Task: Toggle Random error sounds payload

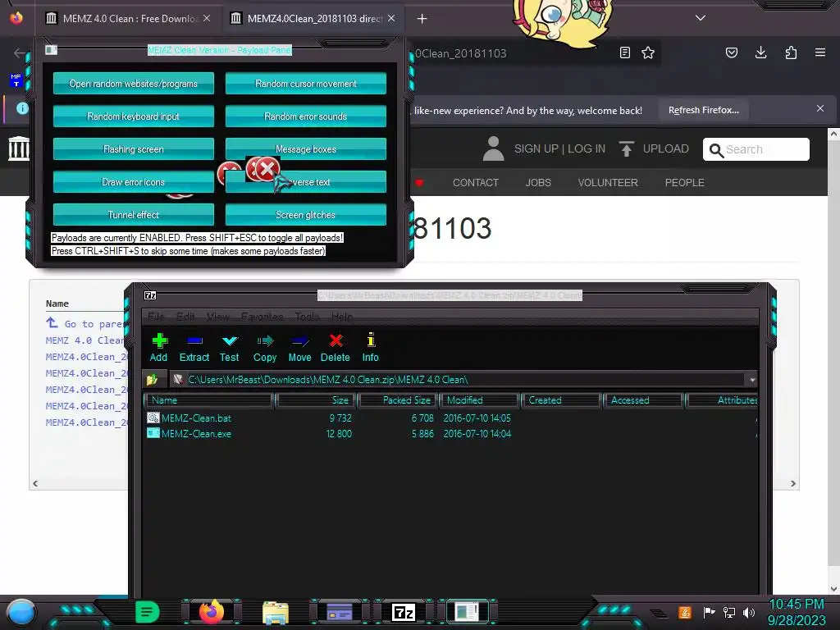Action: pyautogui.click(x=306, y=116)
